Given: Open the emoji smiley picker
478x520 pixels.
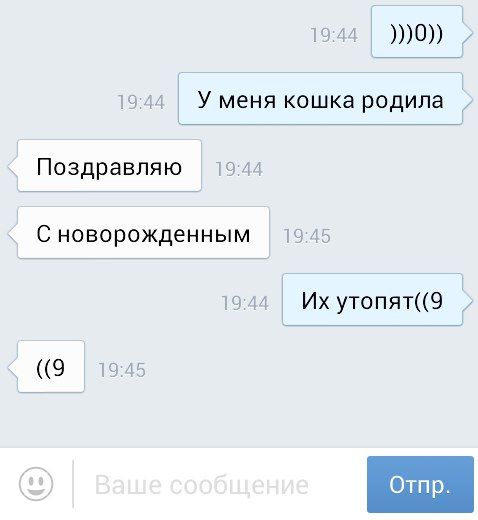Looking at the screenshot, I should [36, 483].
